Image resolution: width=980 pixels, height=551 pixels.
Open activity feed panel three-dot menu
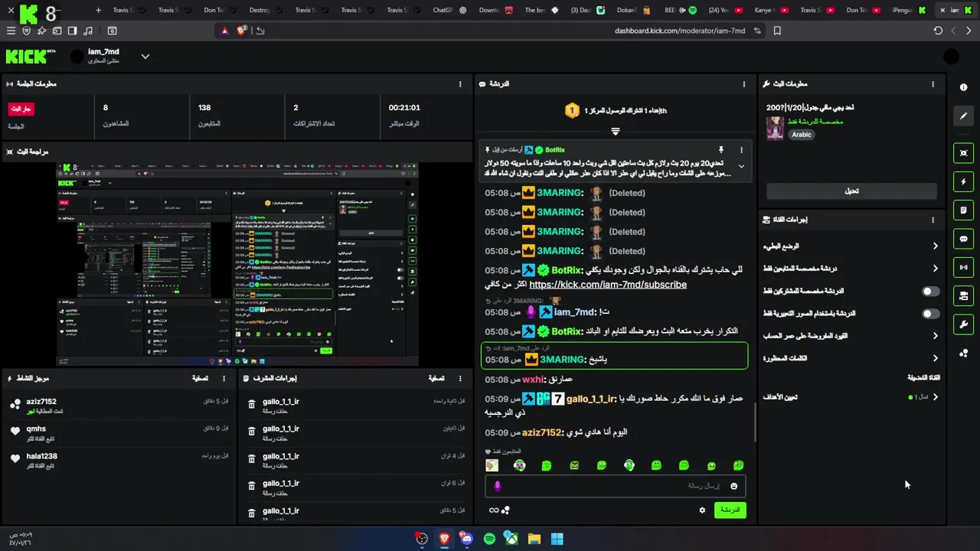224,378
